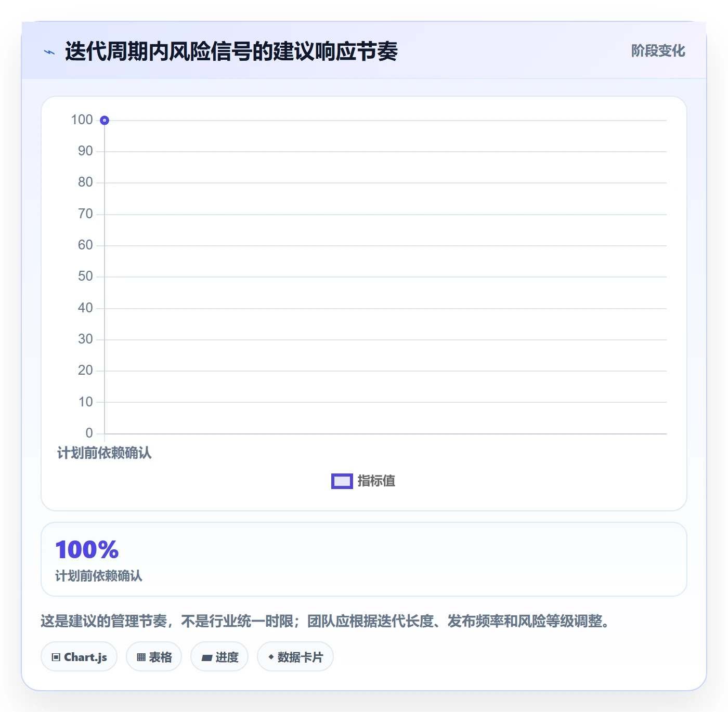Toggle the 指标值 legend color box

click(342, 481)
